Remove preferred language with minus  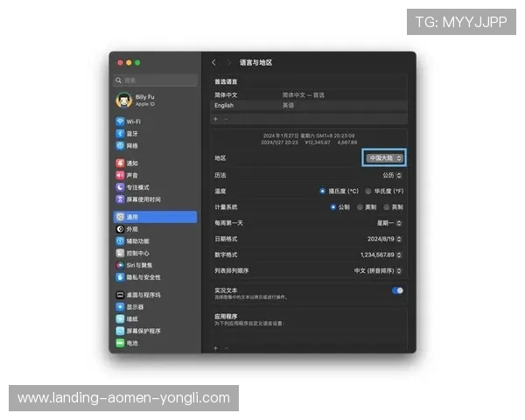point(226,119)
